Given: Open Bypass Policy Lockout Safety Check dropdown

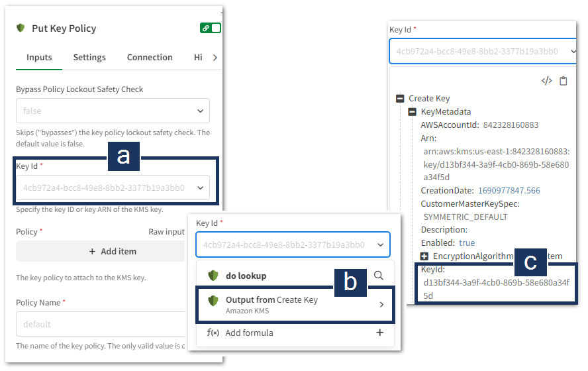Looking at the screenshot, I should click(113, 111).
